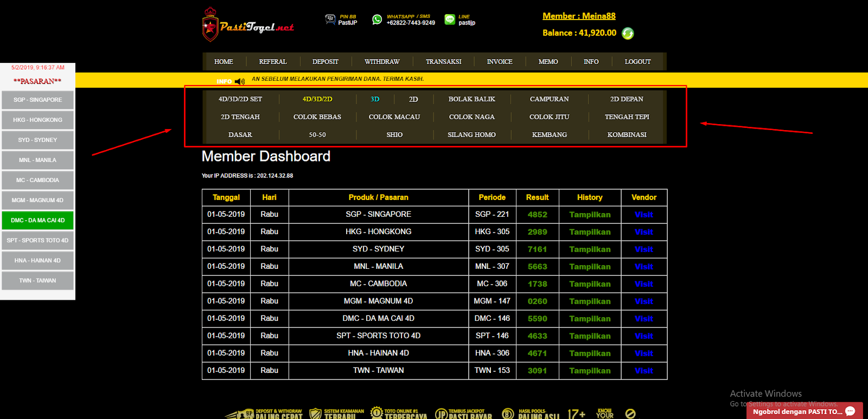Select MNL - MANILA market in sidebar
Viewport: 868px width, 419px height.
37,160
